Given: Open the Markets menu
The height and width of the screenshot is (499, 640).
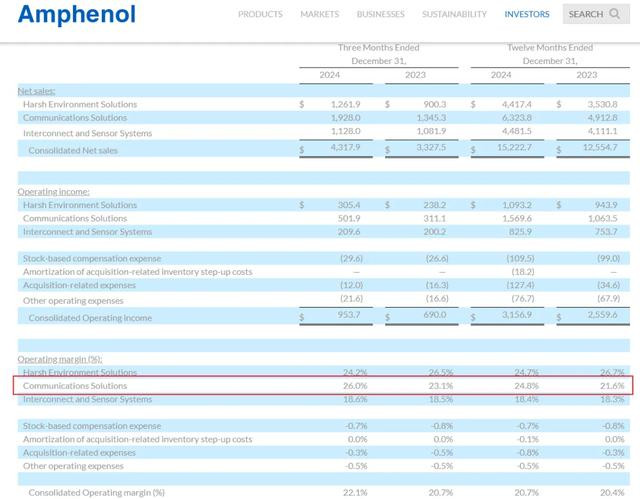Looking at the screenshot, I should [320, 14].
